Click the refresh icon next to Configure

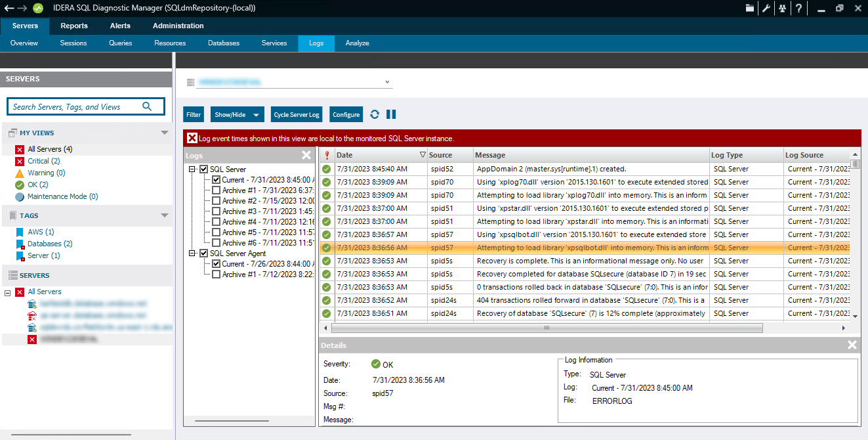[x=375, y=114]
